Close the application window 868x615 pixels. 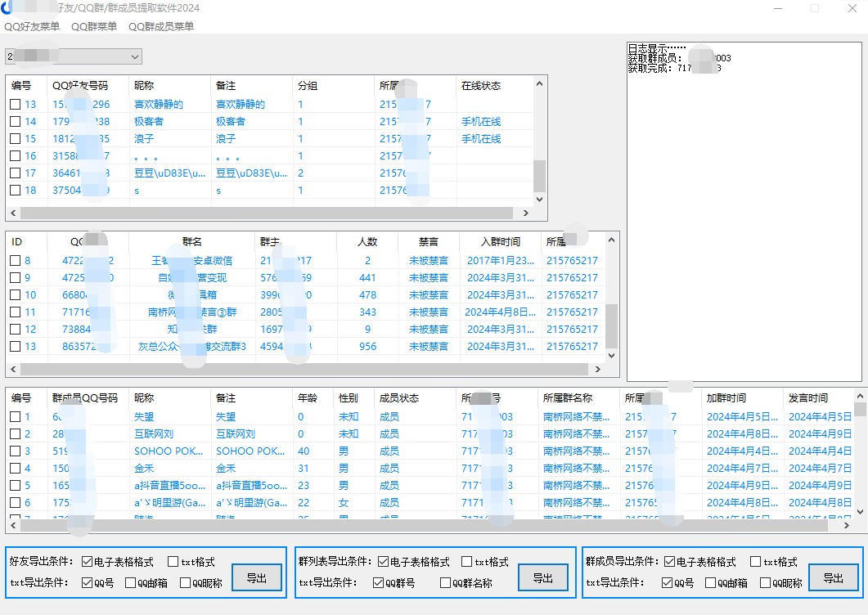852,8
